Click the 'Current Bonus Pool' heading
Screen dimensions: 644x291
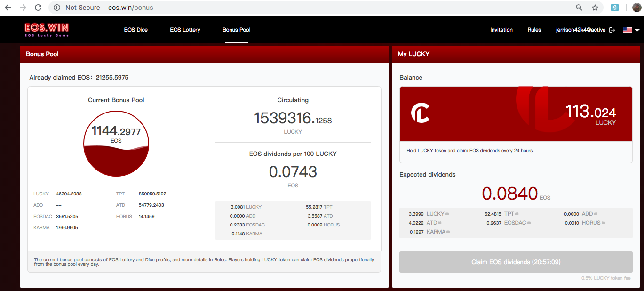pos(116,100)
